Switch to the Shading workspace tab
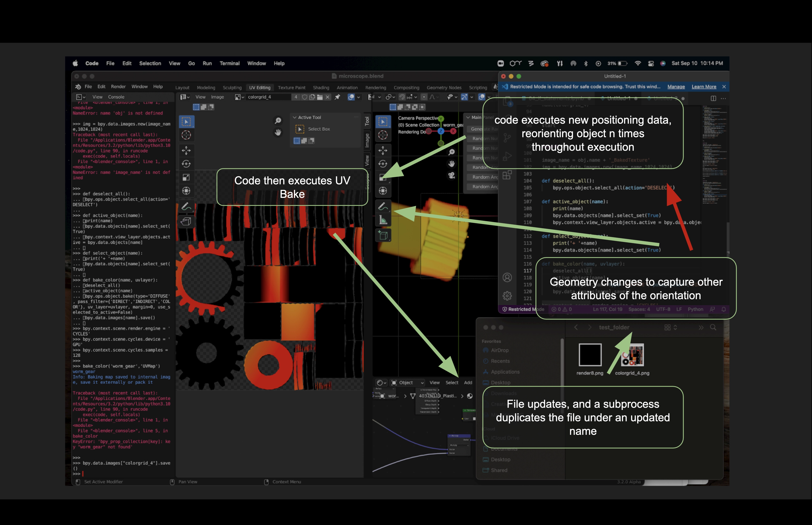 pyautogui.click(x=321, y=88)
